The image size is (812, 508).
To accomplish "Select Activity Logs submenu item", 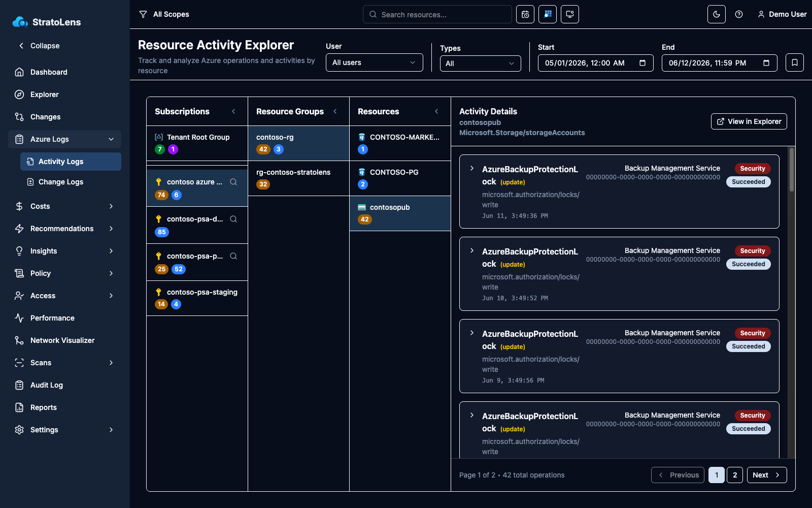I will click(71, 162).
